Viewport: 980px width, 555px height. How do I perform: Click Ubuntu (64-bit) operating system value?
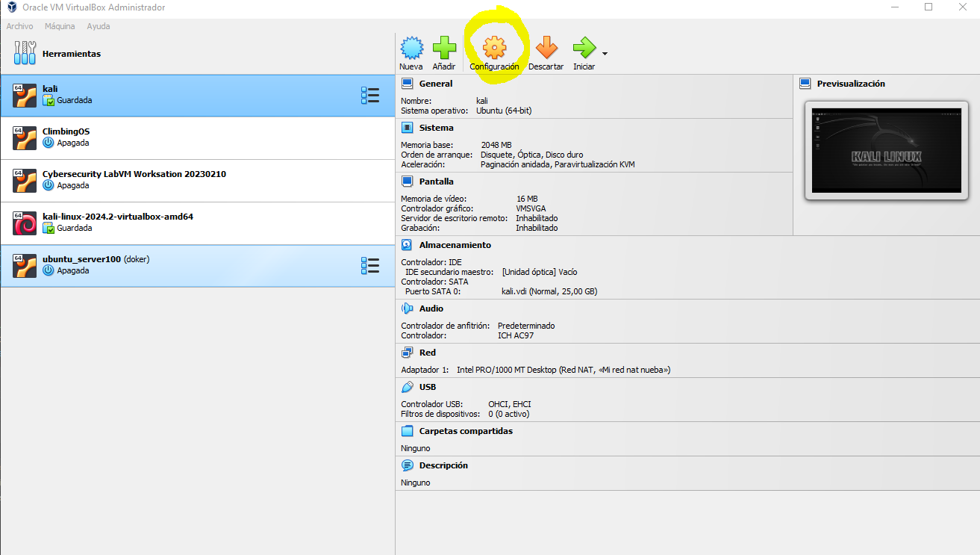(504, 111)
